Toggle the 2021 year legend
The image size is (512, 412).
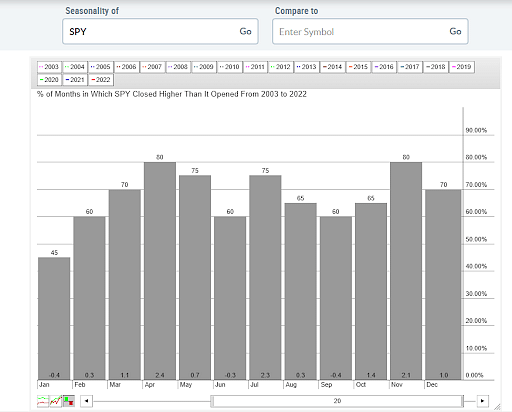coord(75,80)
